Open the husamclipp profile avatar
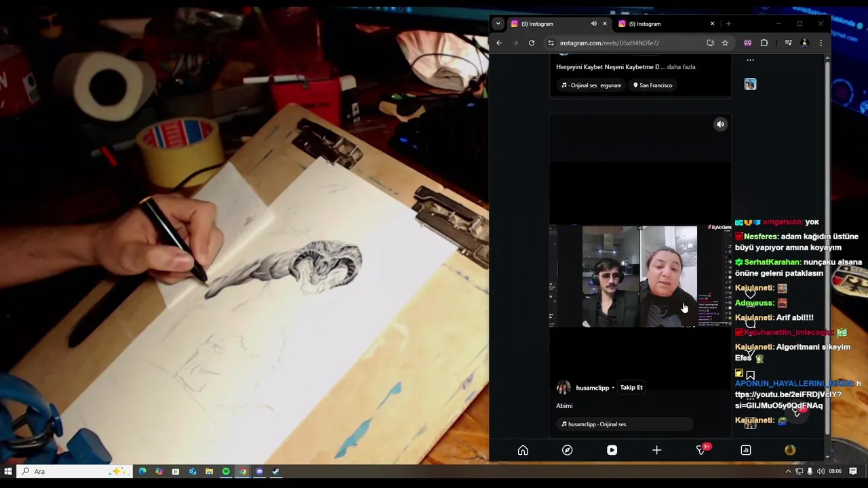The height and width of the screenshot is (488, 868). (x=563, y=388)
